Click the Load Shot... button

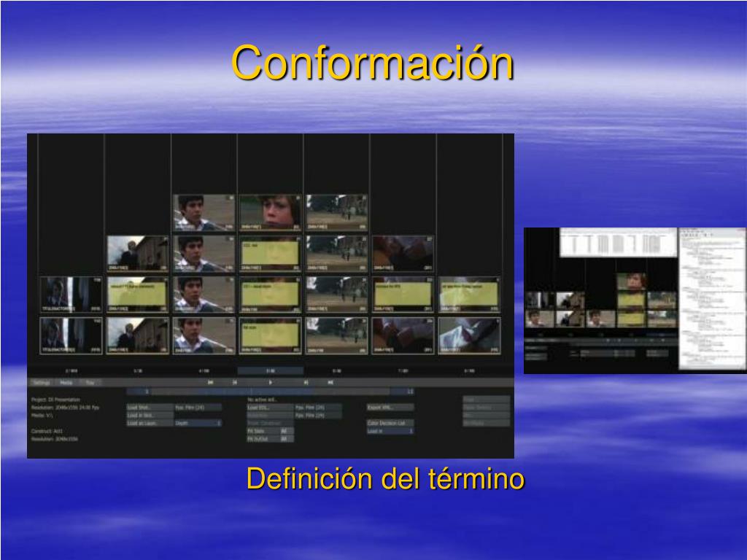pyautogui.click(x=150, y=408)
